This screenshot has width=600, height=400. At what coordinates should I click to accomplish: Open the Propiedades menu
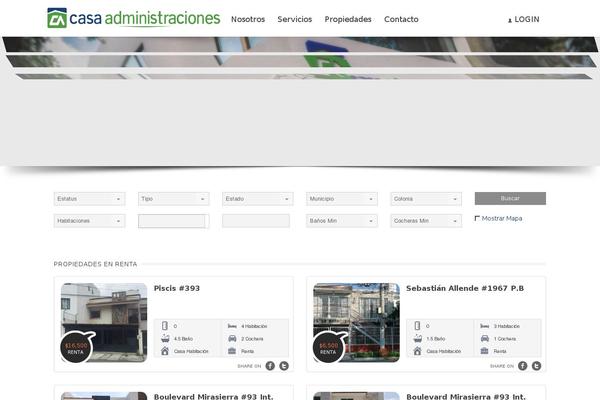pos(348,19)
